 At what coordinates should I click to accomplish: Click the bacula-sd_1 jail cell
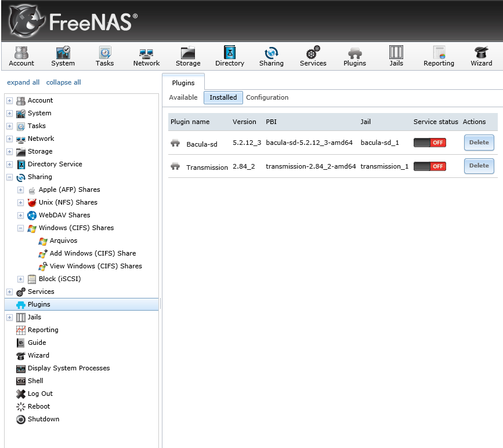coord(380,143)
